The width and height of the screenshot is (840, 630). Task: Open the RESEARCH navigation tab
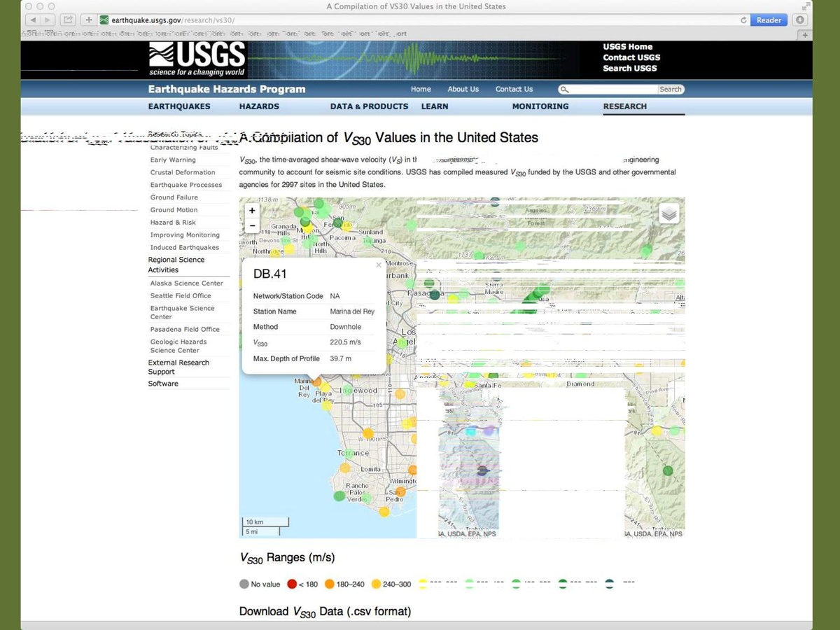click(624, 106)
